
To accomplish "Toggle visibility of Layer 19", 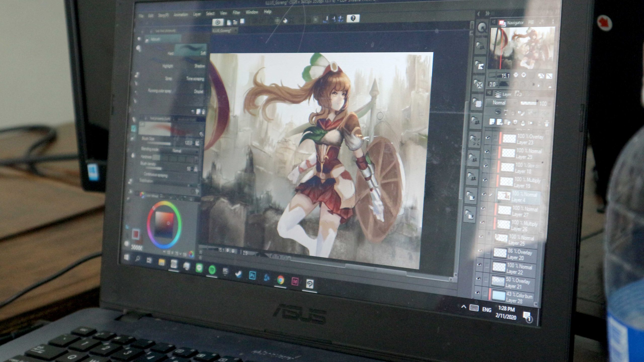I will [x=485, y=180].
